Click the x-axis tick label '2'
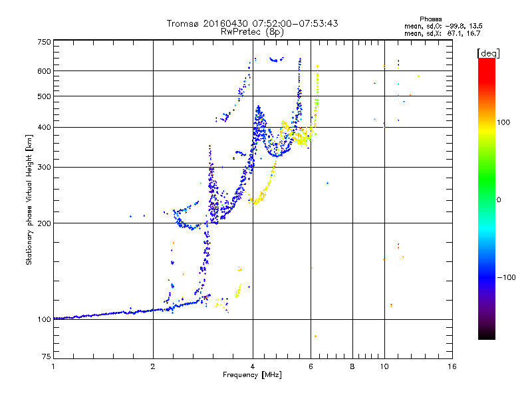 153,366
